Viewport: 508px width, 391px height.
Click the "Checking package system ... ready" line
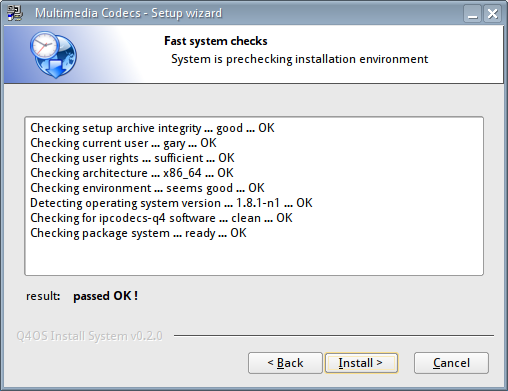tap(138, 233)
